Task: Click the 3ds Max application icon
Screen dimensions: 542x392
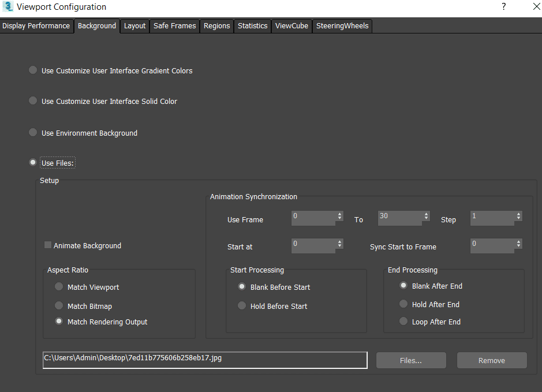Action: tap(8, 6)
